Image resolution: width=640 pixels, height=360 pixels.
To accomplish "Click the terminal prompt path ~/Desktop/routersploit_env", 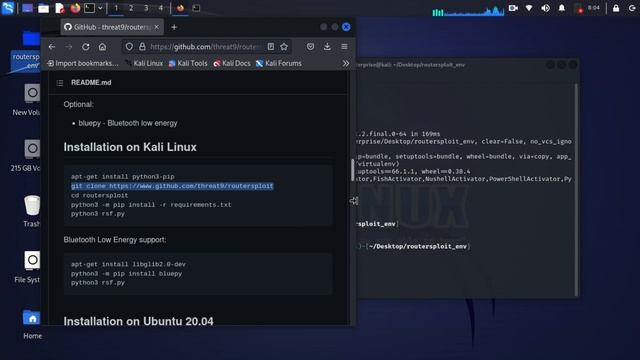I will pos(418,247).
